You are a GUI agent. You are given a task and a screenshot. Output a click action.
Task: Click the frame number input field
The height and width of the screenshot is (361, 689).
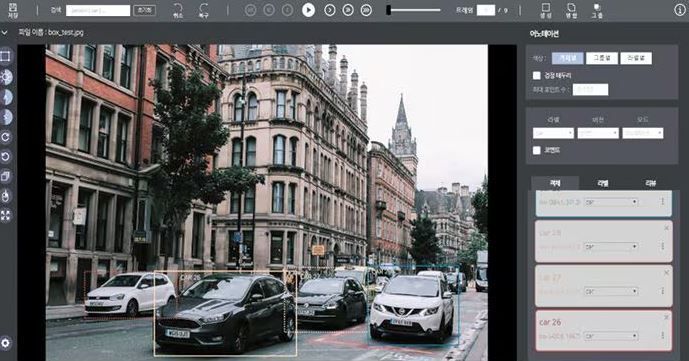coord(486,10)
